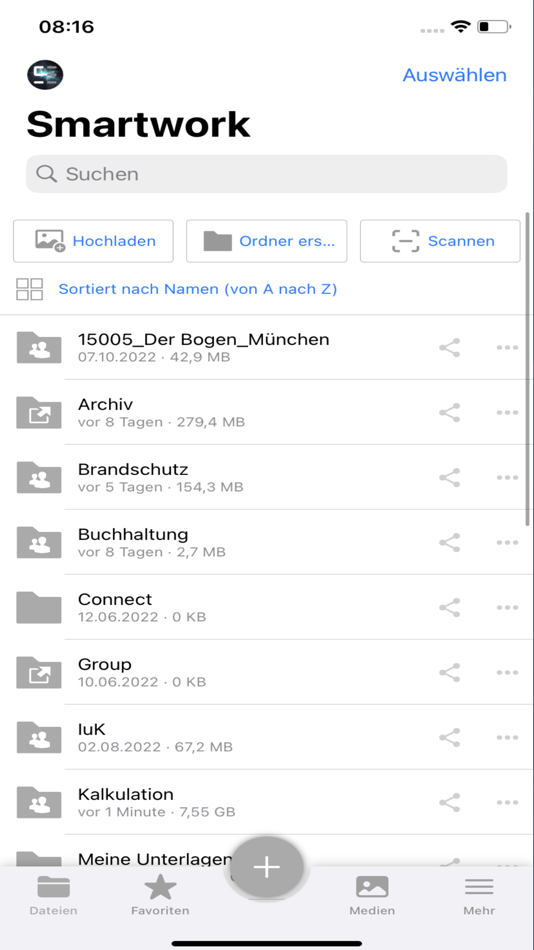
Task: Share the Connect folder
Action: pyautogui.click(x=449, y=608)
